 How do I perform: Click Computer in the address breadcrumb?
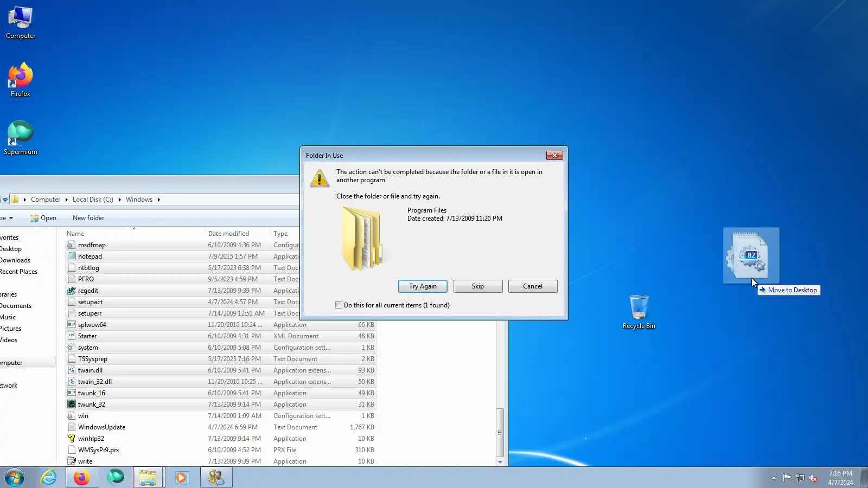(46, 200)
